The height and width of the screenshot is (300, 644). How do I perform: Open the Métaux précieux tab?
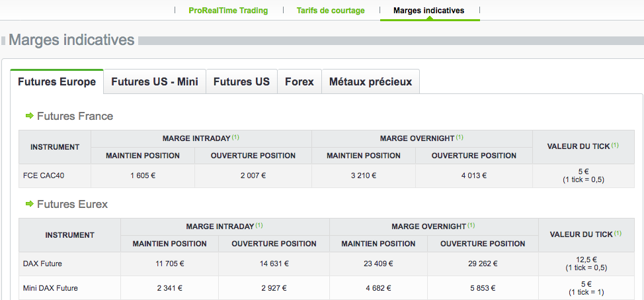click(x=370, y=82)
